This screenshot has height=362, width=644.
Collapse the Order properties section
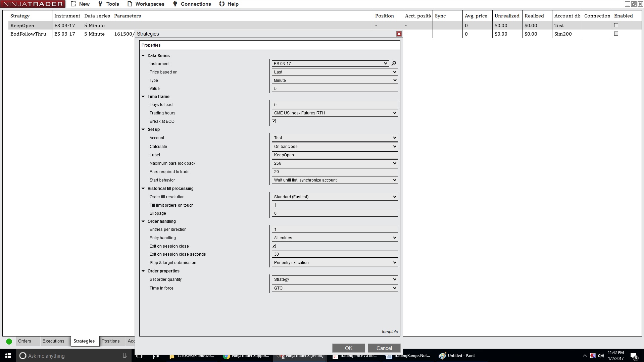pos(143,271)
